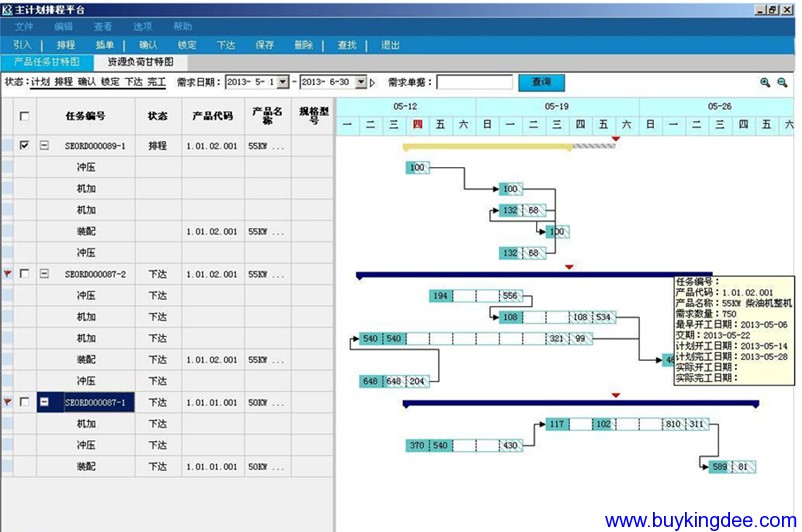This screenshot has height=532, width=802.
Task: Select the 排程 status filter
Action: tap(64, 82)
